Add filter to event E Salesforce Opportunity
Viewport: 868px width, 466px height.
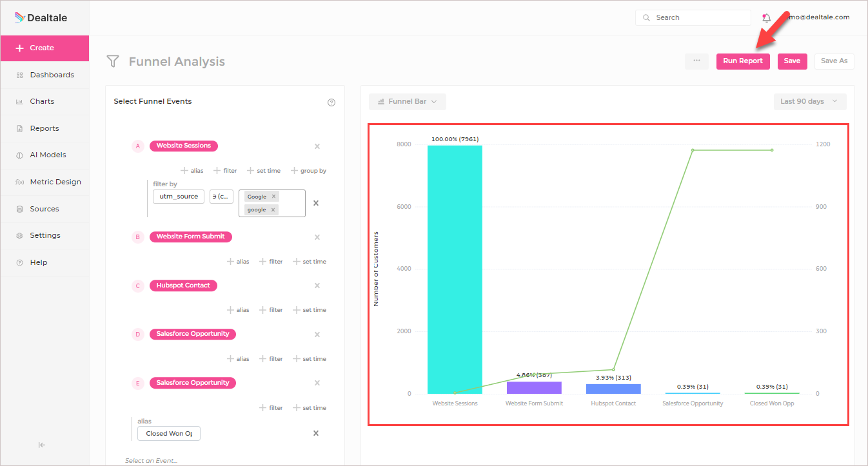click(271, 408)
